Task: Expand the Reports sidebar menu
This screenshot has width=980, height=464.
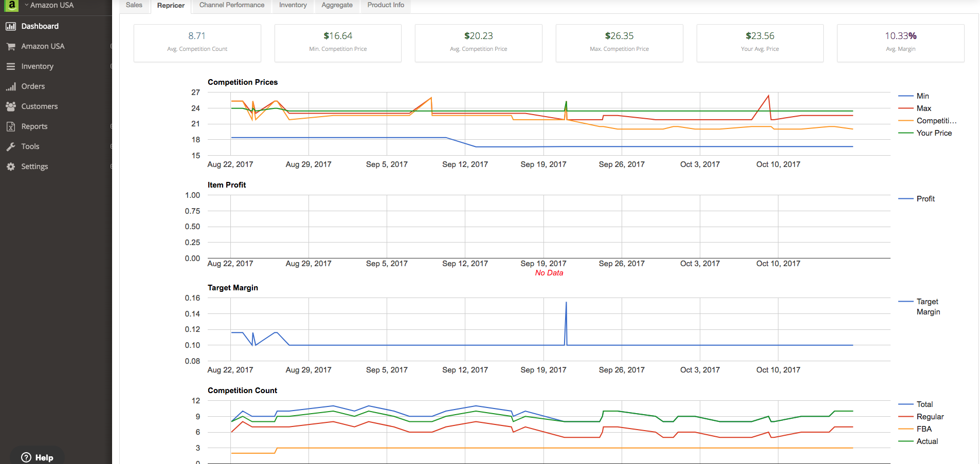Action: coord(56,126)
